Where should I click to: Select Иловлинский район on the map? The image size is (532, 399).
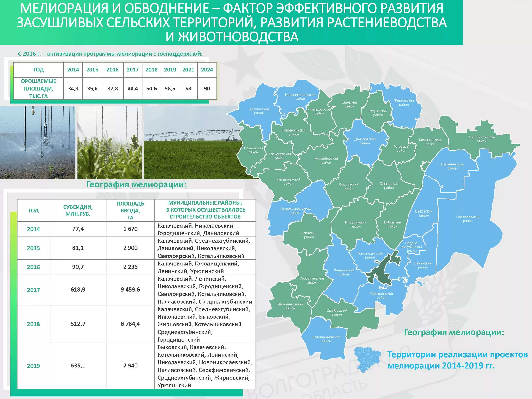(356, 224)
